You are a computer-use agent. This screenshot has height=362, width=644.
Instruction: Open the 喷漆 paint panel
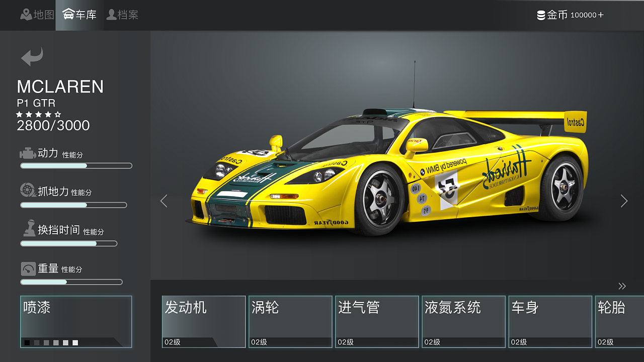(76, 322)
